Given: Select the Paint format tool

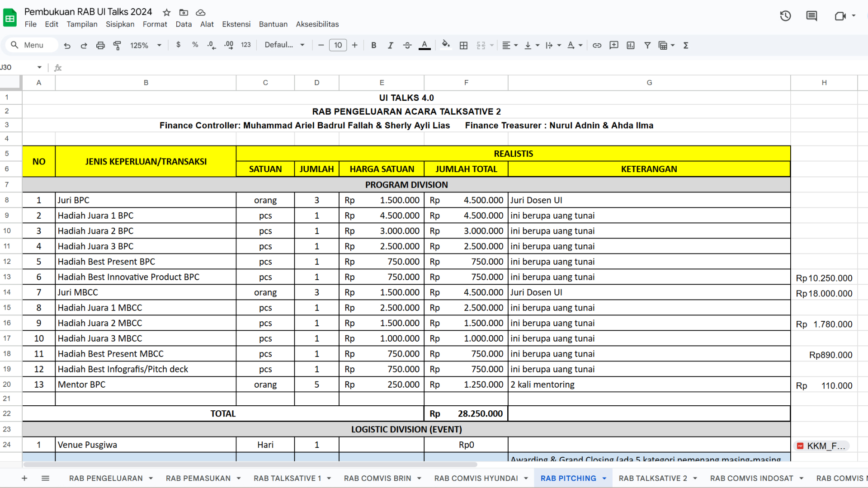Looking at the screenshot, I should [117, 45].
